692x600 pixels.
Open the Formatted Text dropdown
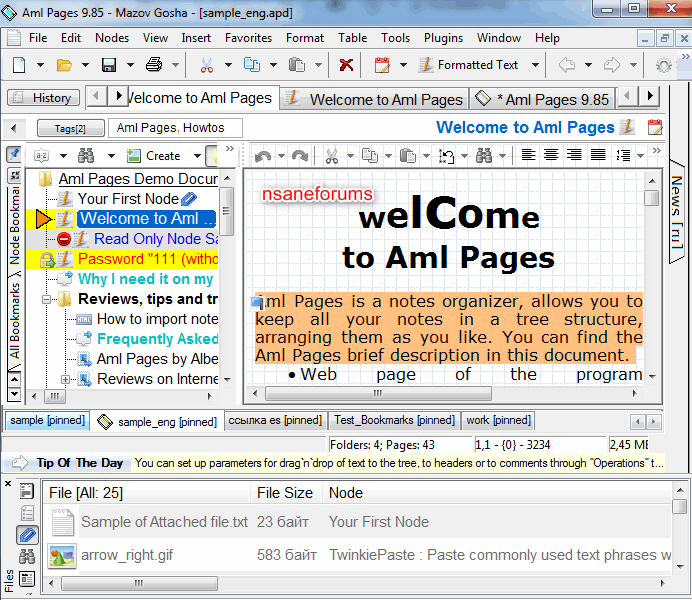535,65
